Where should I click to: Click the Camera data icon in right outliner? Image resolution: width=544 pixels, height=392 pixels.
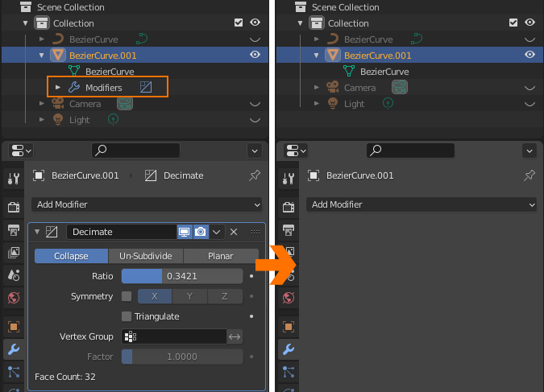pos(399,87)
